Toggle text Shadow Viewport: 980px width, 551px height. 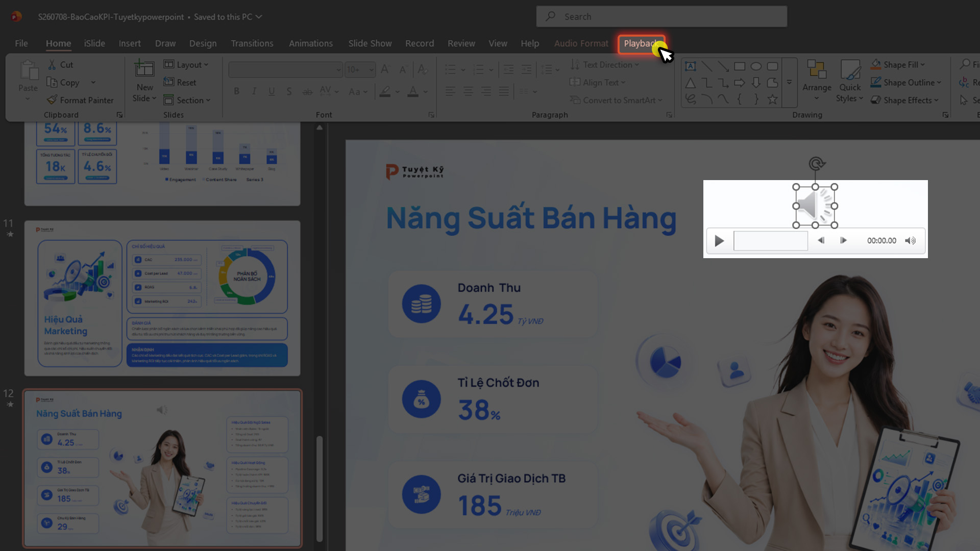click(289, 91)
